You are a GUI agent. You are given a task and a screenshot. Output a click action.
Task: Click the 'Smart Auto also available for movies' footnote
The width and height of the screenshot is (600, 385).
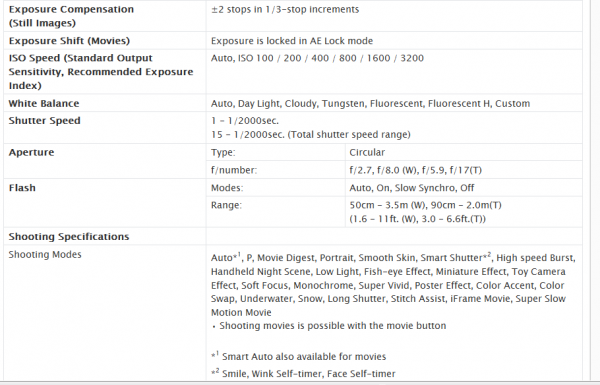coord(298,356)
